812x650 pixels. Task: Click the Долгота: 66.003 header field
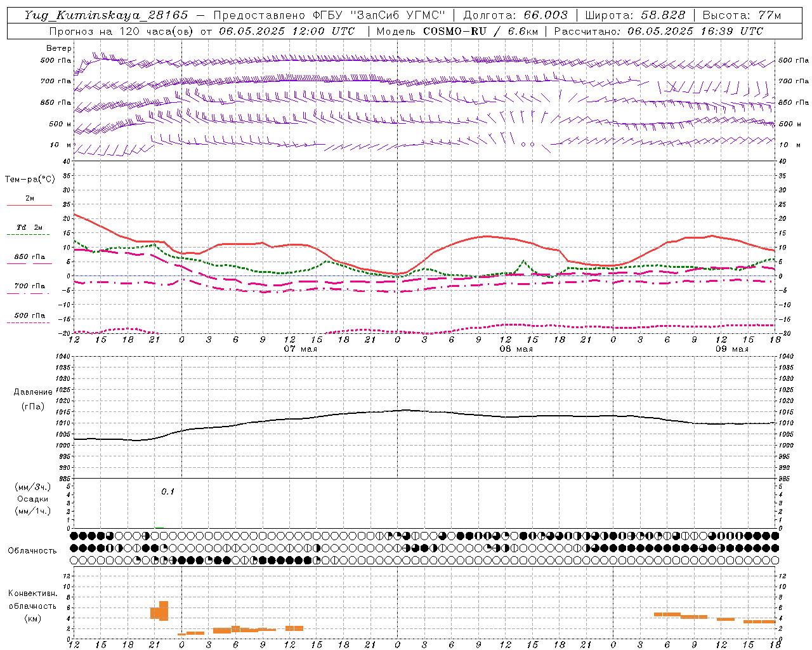[515, 15]
